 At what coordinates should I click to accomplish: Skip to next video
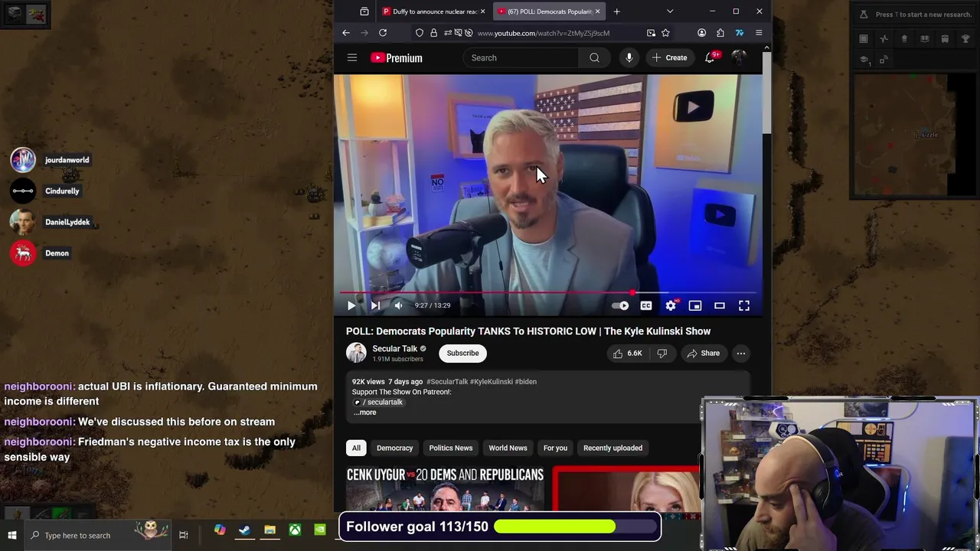tap(375, 305)
